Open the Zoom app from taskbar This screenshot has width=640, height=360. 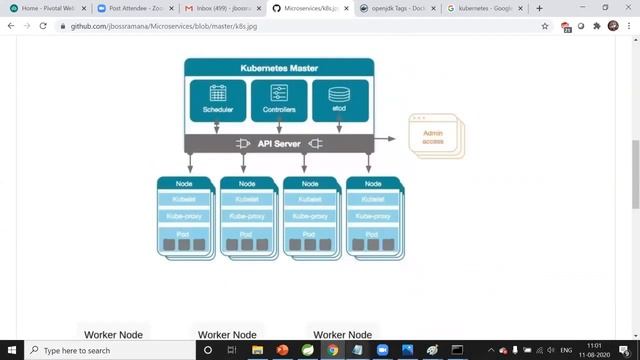click(x=382, y=350)
